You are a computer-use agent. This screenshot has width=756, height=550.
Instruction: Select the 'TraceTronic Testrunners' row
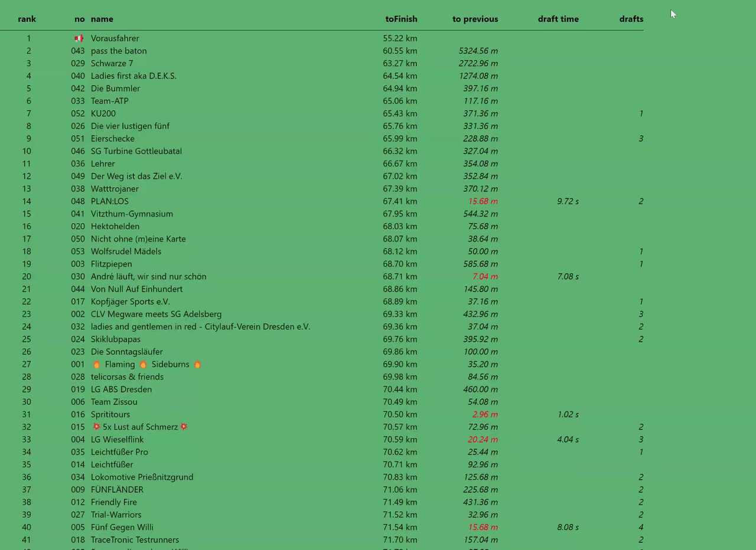tap(135, 540)
